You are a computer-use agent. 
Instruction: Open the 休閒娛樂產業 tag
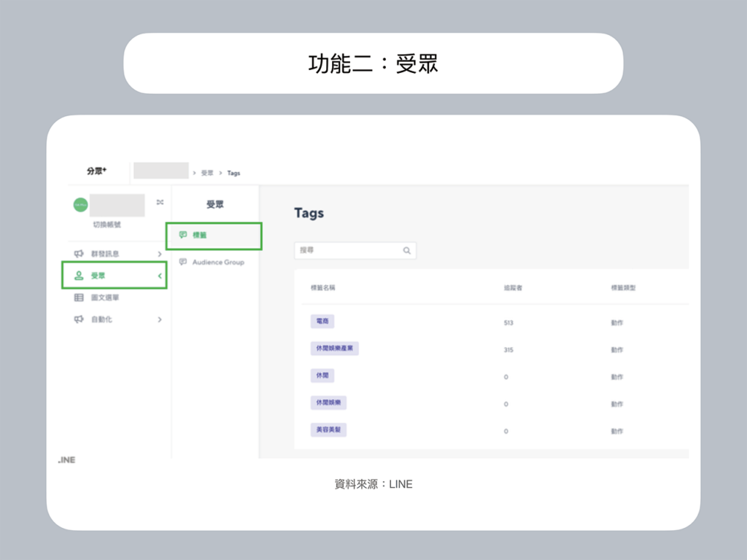334,349
